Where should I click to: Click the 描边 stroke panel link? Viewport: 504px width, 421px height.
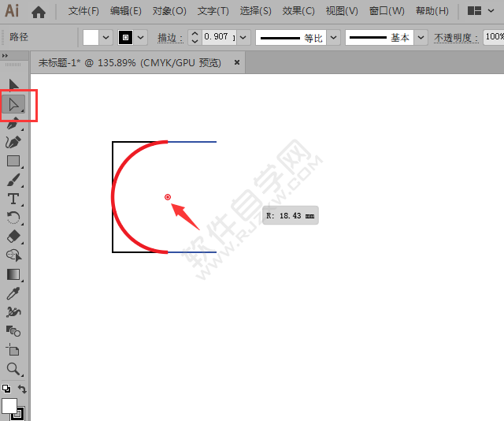169,37
